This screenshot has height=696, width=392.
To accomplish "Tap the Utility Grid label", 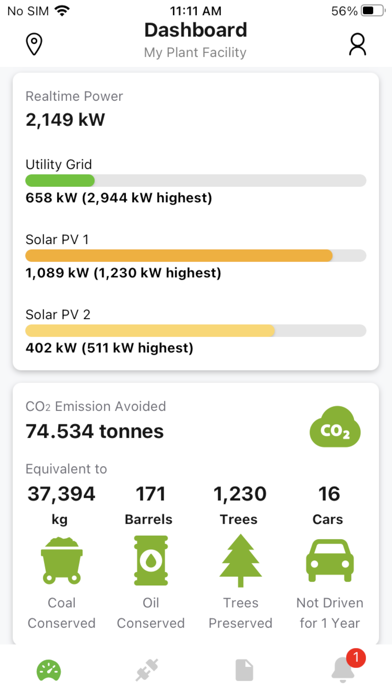I will pyautogui.click(x=59, y=165).
